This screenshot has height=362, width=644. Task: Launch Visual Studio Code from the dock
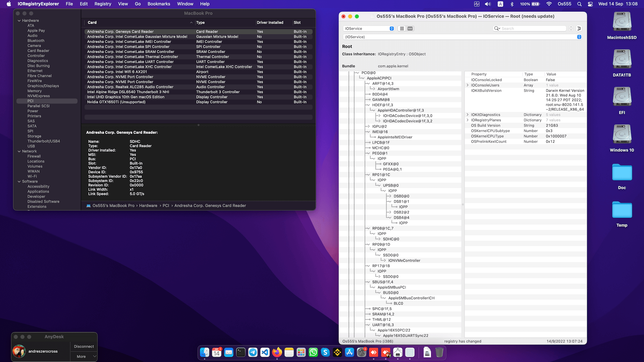[265, 352]
